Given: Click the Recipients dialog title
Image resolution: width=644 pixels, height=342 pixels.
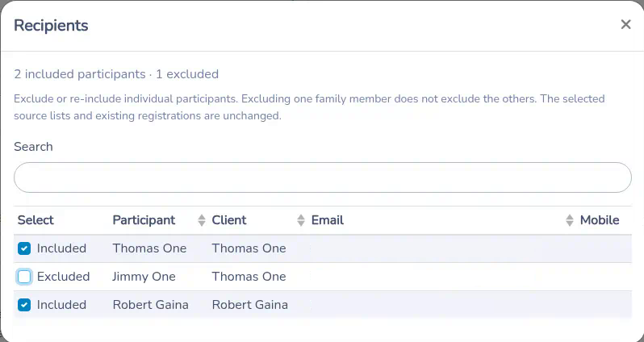Looking at the screenshot, I should click(51, 26).
